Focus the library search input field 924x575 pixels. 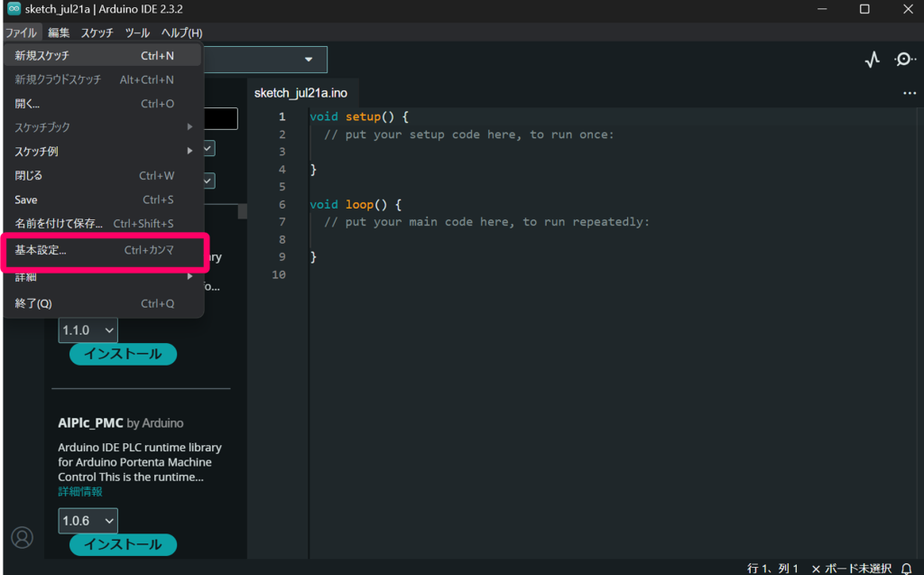(x=221, y=118)
